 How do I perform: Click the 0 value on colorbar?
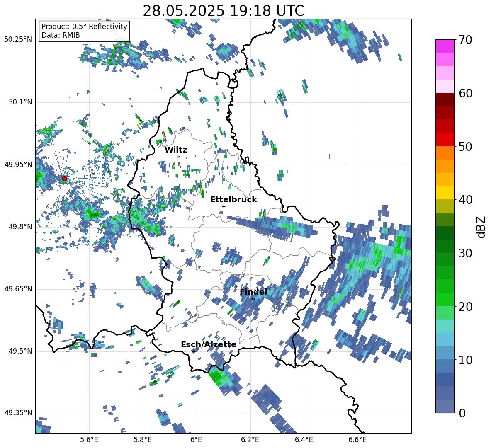tap(462, 413)
